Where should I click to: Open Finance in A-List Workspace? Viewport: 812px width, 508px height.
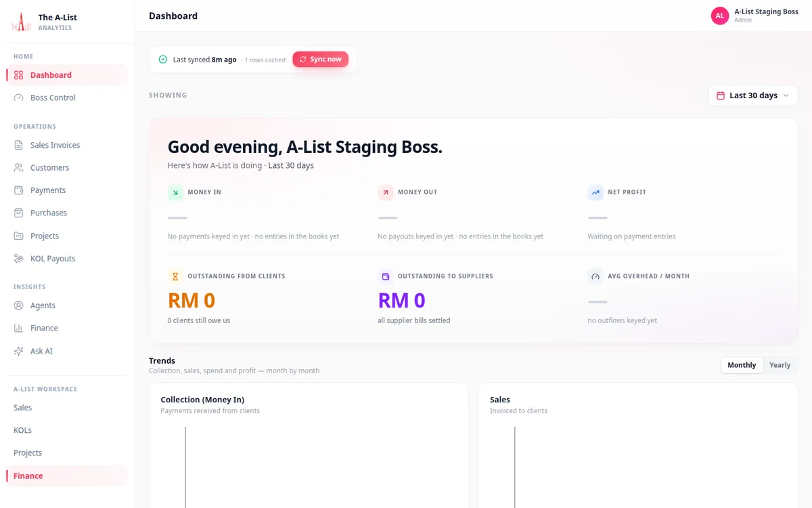pyautogui.click(x=67, y=475)
